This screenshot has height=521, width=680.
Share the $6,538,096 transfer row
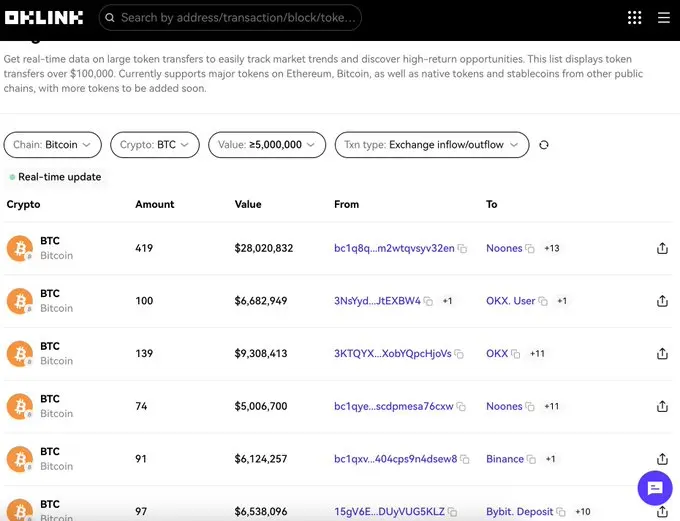click(662, 512)
